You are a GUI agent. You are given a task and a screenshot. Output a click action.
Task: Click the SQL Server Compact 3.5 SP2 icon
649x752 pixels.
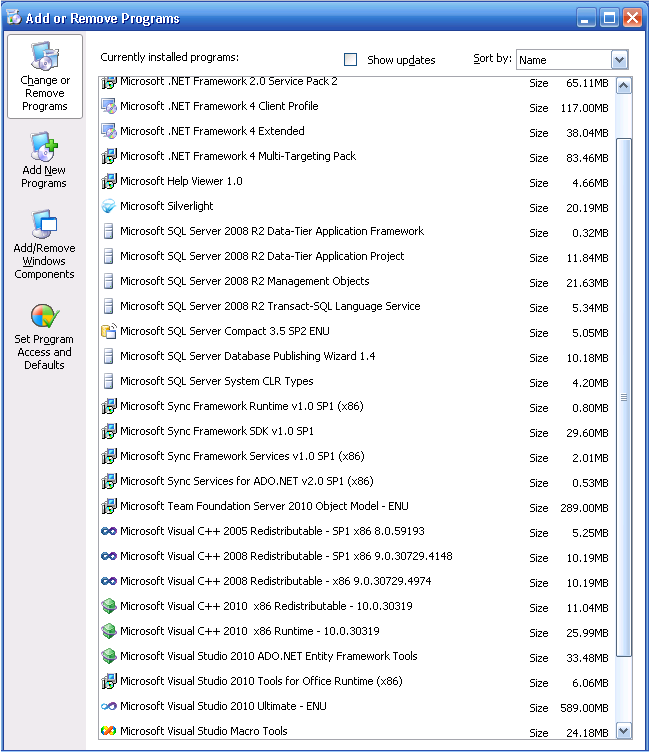(x=109, y=331)
